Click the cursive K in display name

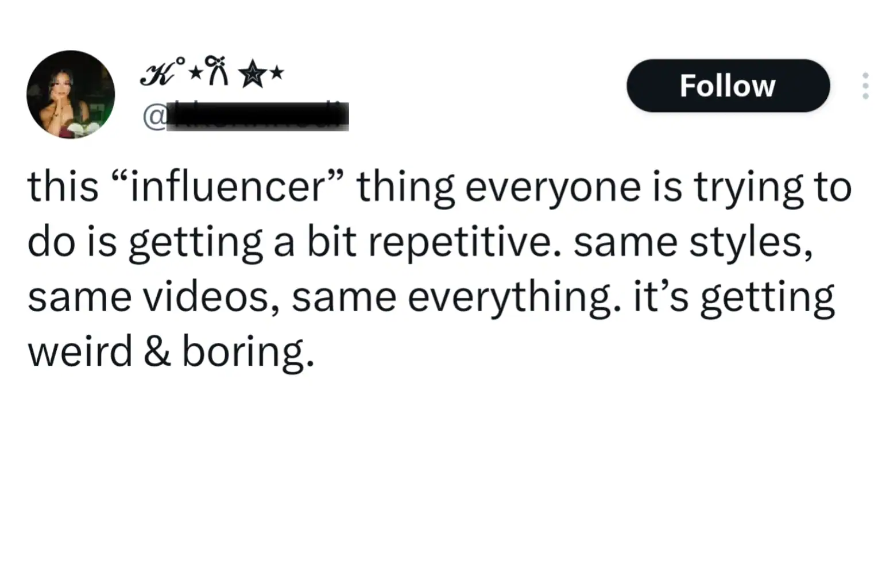[x=157, y=74]
